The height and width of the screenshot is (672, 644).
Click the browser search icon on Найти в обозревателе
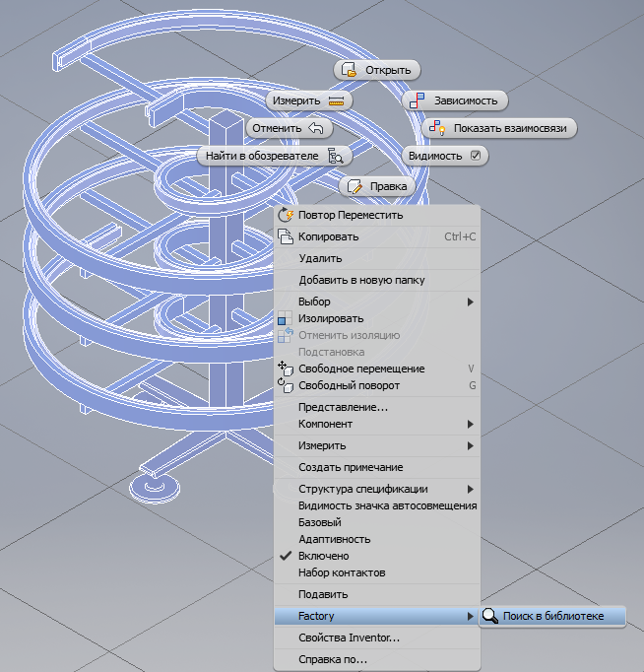335,156
